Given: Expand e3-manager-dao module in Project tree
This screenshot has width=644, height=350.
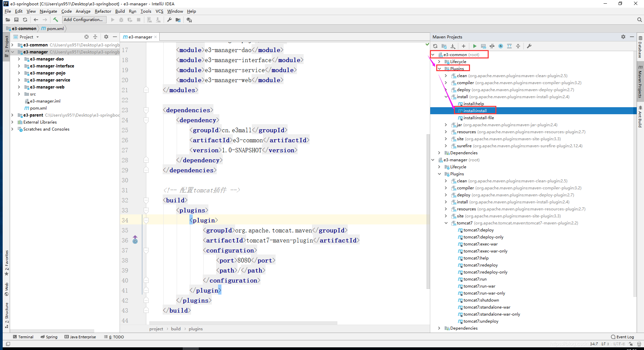Looking at the screenshot, I should pyautogui.click(x=19, y=59).
